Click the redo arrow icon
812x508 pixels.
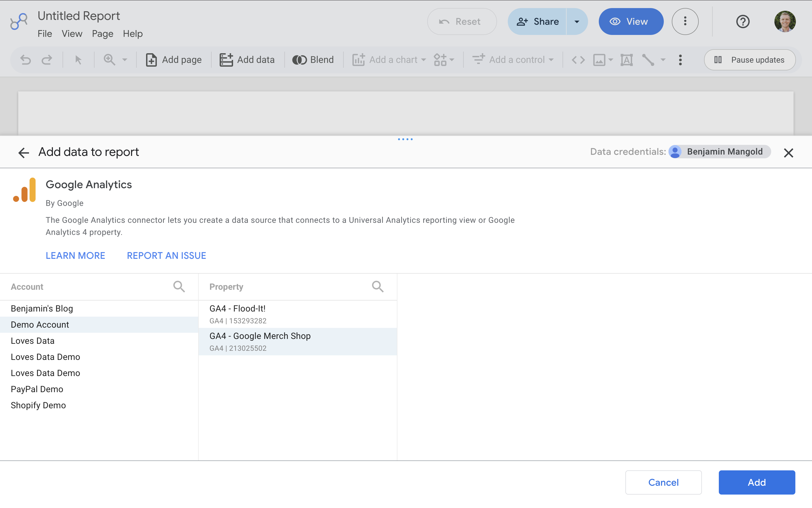coord(47,60)
